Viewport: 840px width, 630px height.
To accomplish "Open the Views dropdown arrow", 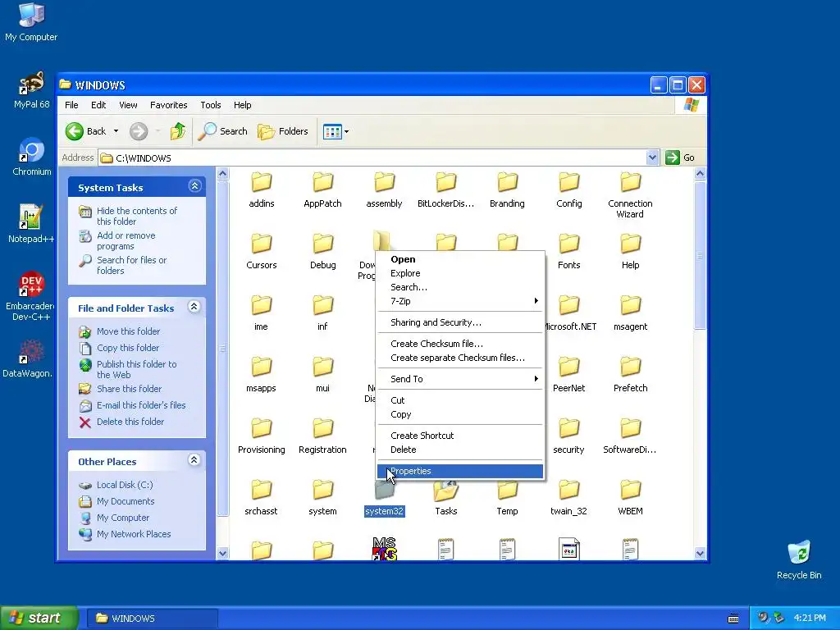I will click(x=347, y=131).
